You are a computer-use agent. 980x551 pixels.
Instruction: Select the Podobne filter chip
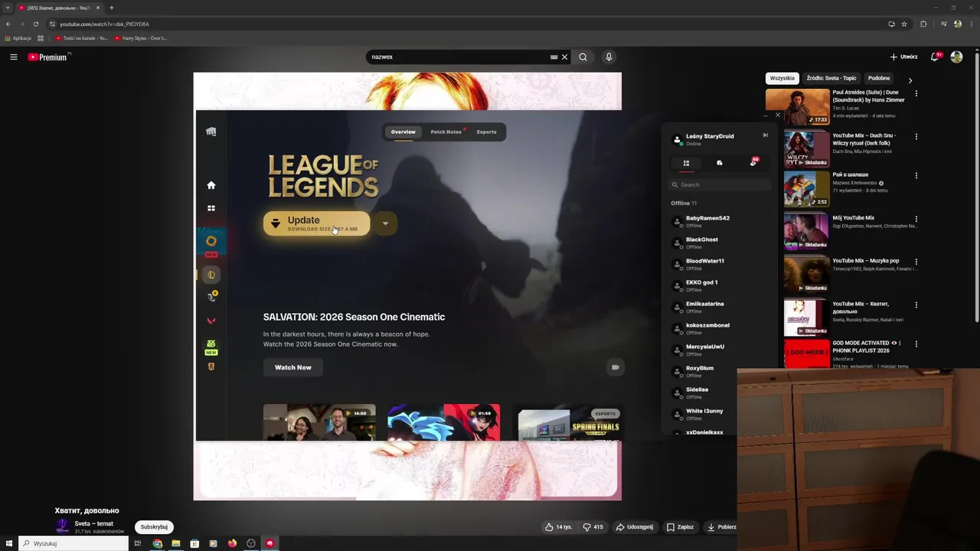point(879,78)
